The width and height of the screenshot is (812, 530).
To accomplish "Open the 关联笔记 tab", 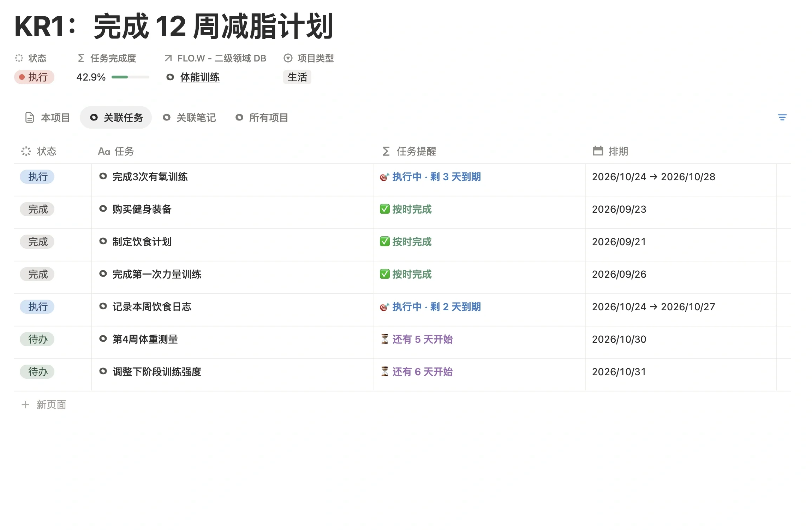I will (x=189, y=117).
